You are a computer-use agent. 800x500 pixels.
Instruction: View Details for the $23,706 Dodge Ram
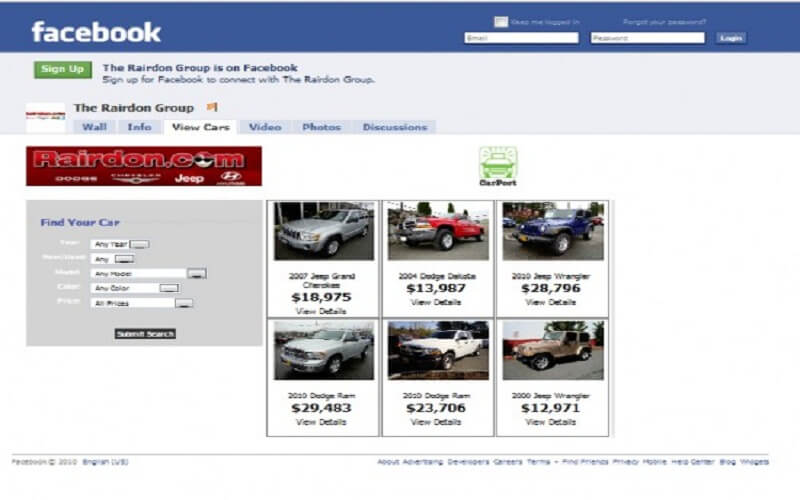click(436, 422)
